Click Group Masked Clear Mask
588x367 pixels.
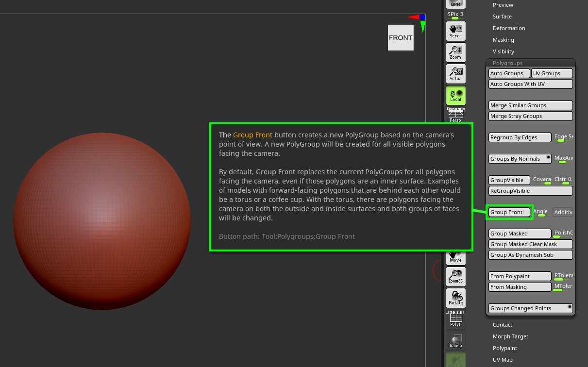(531, 244)
